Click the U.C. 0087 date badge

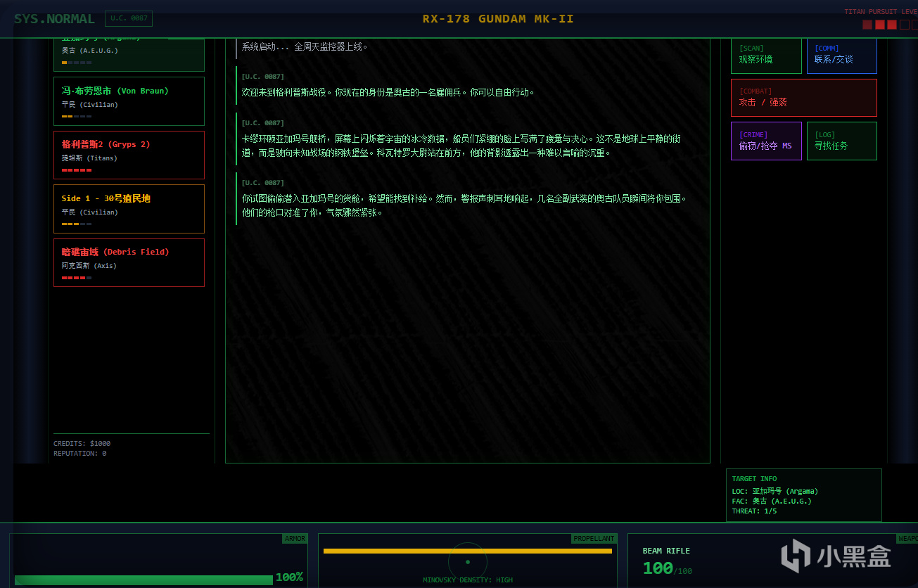(129, 19)
